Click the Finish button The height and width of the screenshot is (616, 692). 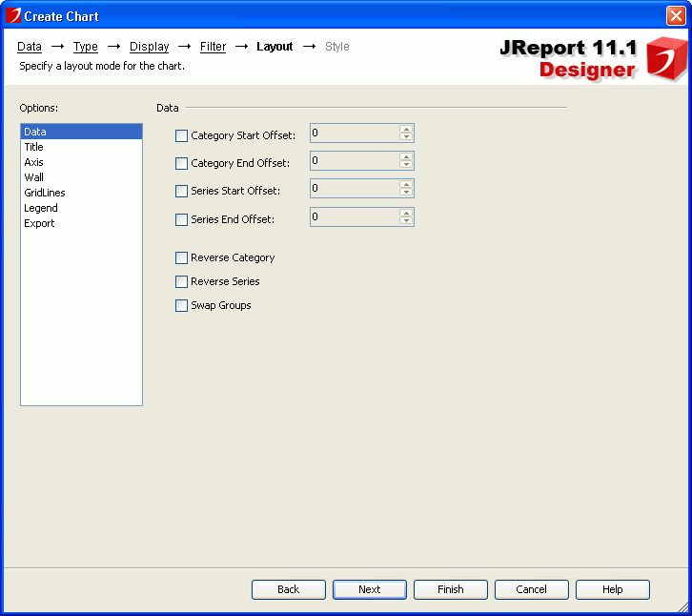tap(451, 589)
